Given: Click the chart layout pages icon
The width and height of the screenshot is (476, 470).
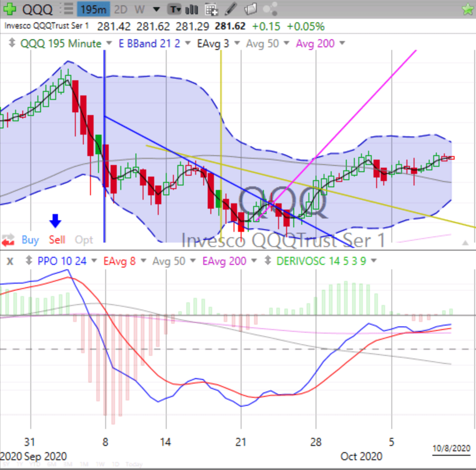Looking at the screenshot, I should click(250, 9).
